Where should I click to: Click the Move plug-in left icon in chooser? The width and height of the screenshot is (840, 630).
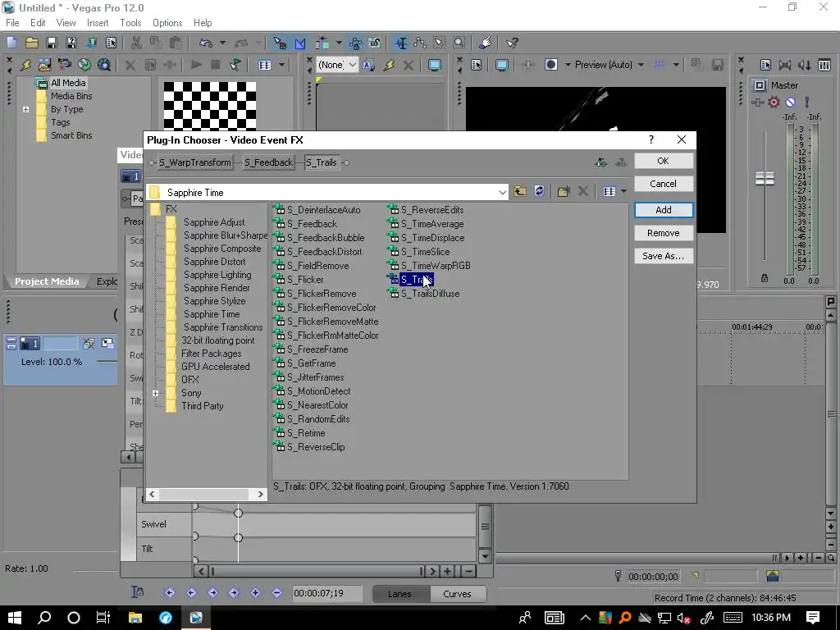tap(601, 162)
